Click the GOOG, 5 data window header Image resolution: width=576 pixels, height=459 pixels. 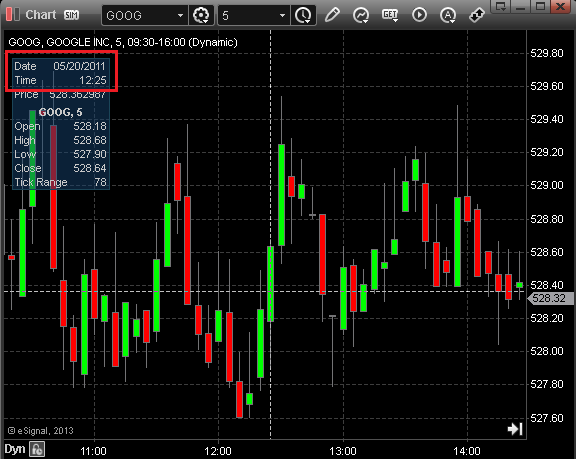pos(61,112)
